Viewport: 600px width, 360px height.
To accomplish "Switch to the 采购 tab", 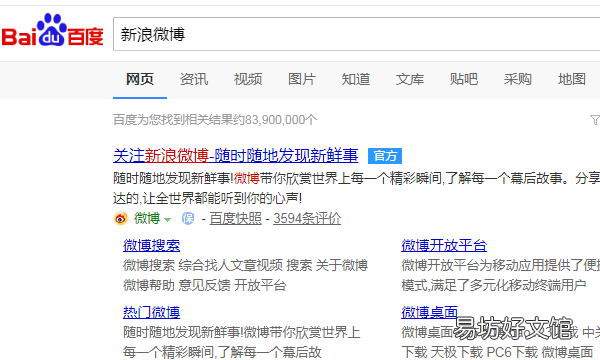I will pyautogui.click(x=518, y=79).
